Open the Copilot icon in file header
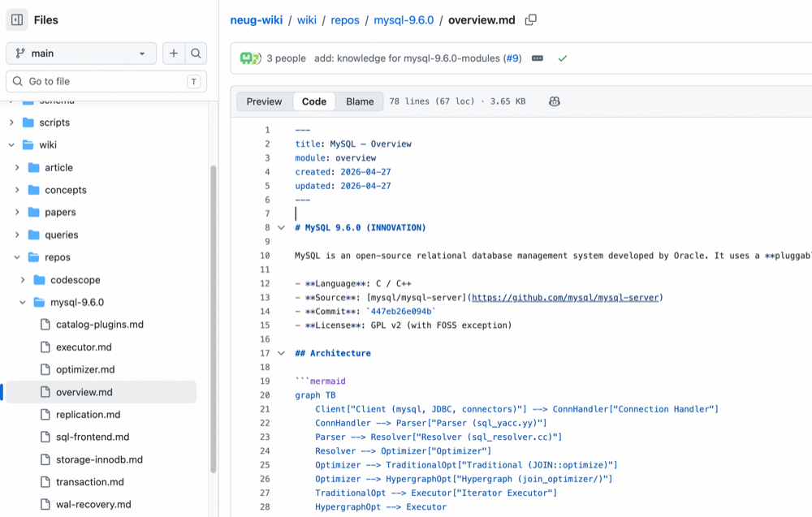812x517 pixels. click(x=554, y=101)
